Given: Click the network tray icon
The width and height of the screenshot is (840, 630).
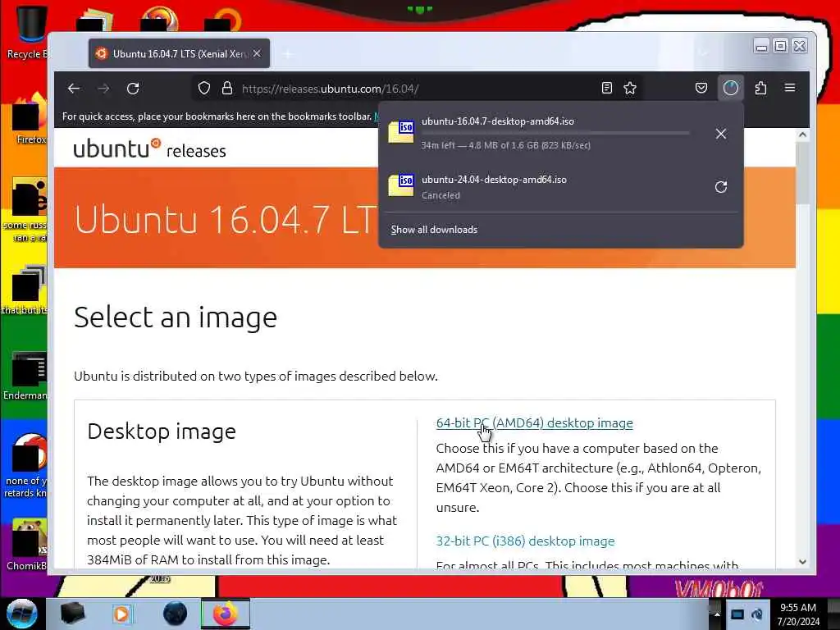Looking at the screenshot, I should point(737,614).
